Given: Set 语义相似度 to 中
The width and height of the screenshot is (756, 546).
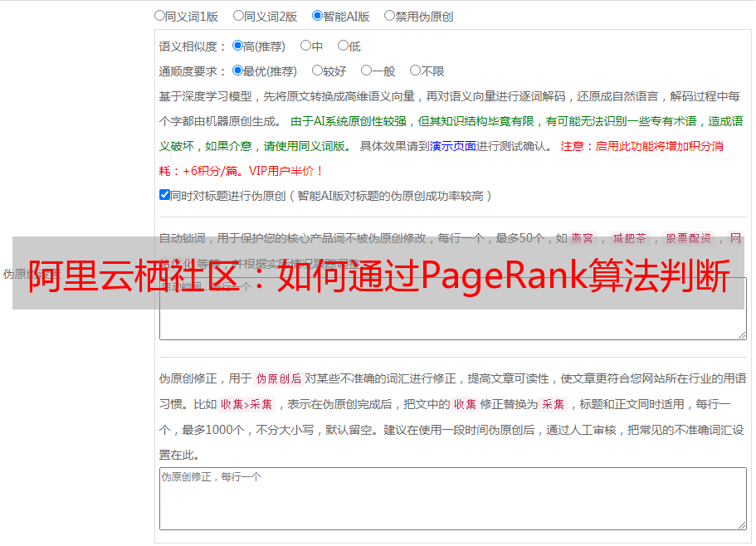Looking at the screenshot, I should click(305, 46).
